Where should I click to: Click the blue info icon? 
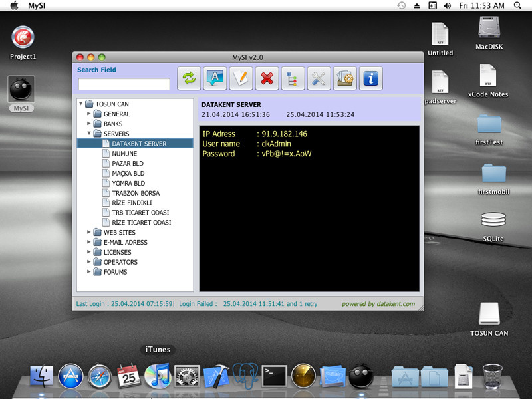(371, 78)
